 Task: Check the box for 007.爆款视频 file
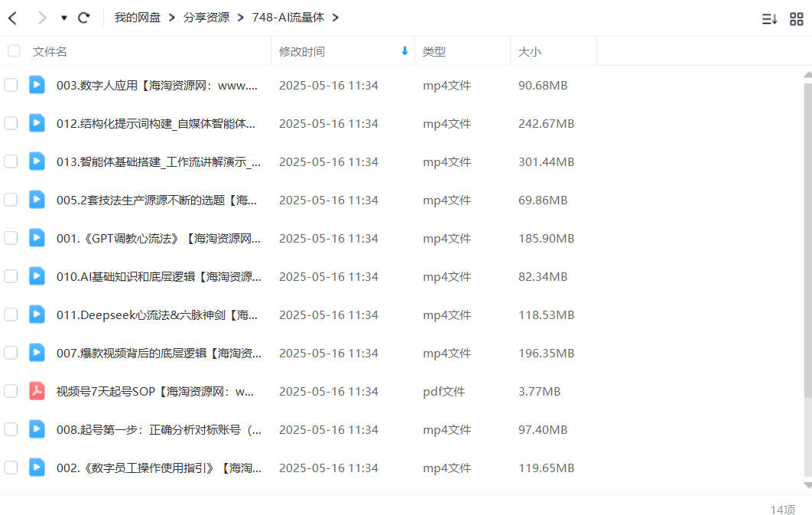tap(11, 353)
